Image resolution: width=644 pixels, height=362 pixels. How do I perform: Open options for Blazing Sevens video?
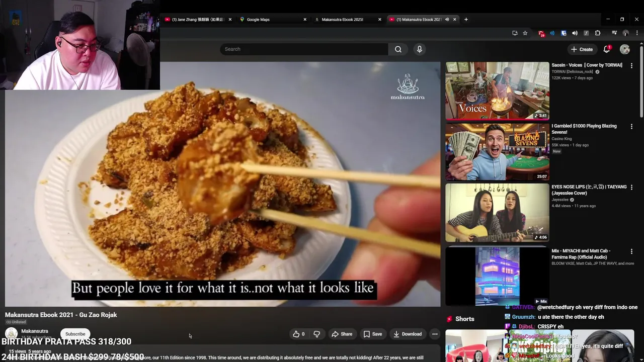[631, 126]
